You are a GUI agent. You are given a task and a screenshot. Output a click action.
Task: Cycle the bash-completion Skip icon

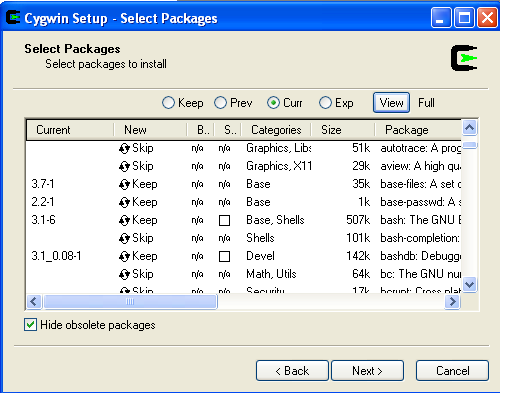click(124, 238)
